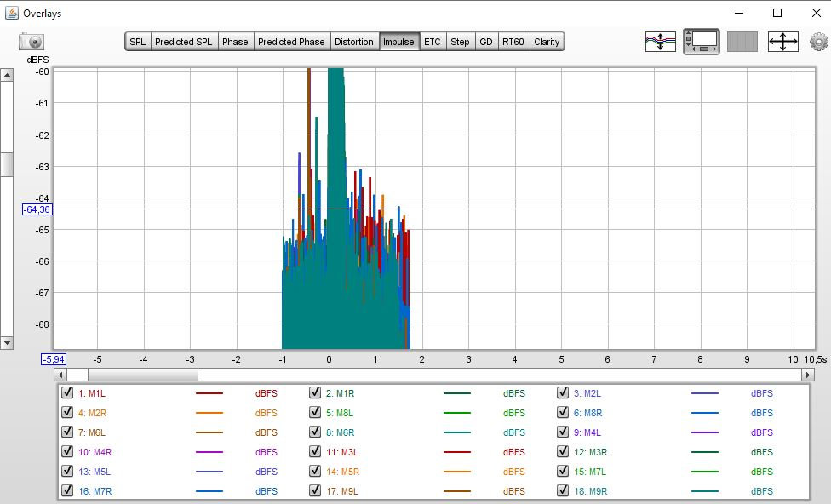Open the Distortion graph tab
Viewport: 831px width, 504px height.
tap(354, 42)
